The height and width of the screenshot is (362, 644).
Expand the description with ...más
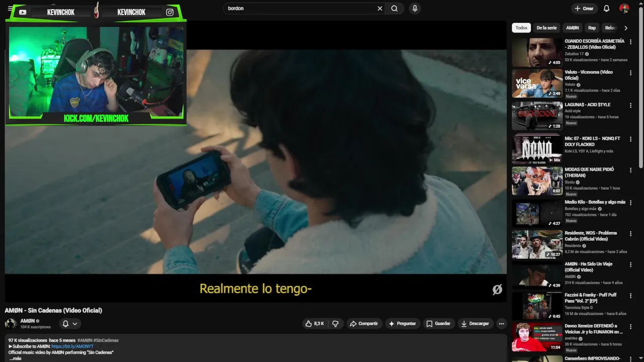point(15,358)
